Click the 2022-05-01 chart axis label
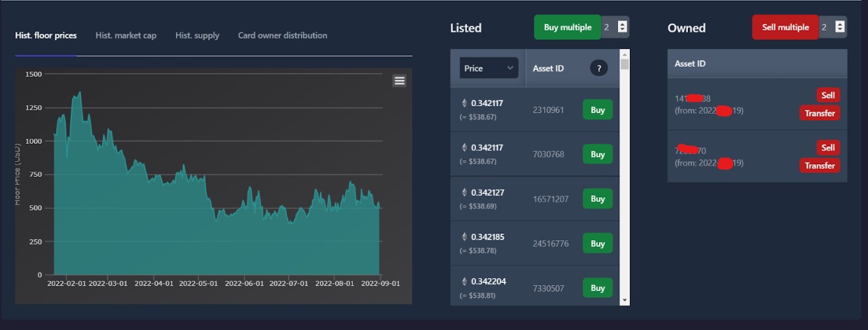 pyautogui.click(x=198, y=283)
